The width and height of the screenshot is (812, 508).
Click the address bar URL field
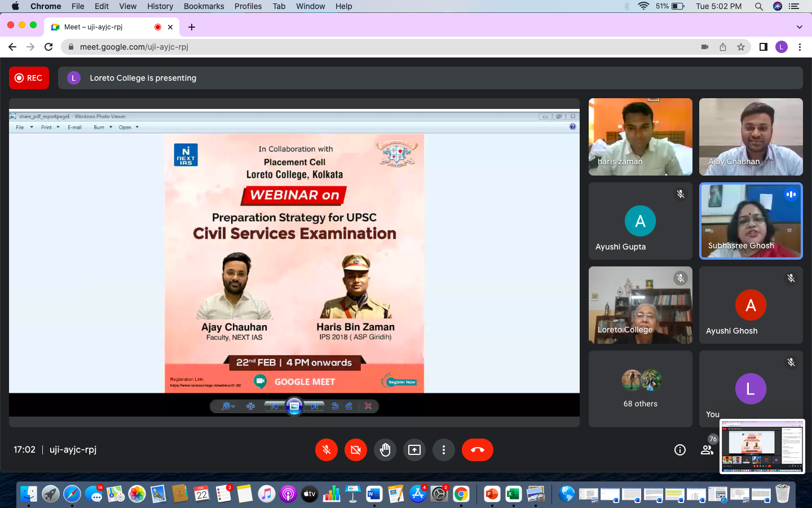338,47
